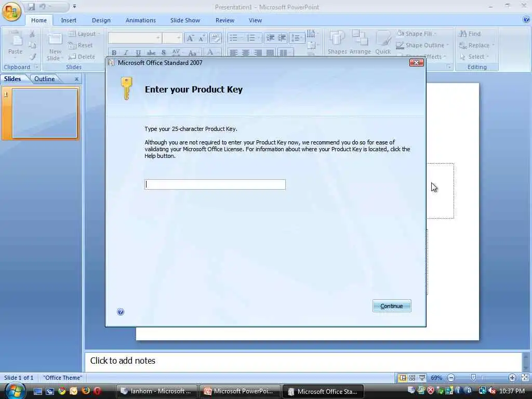Viewport: 532px width, 399px height.
Task: Open the Review ribbon tab
Action: [x=224, y=20]
